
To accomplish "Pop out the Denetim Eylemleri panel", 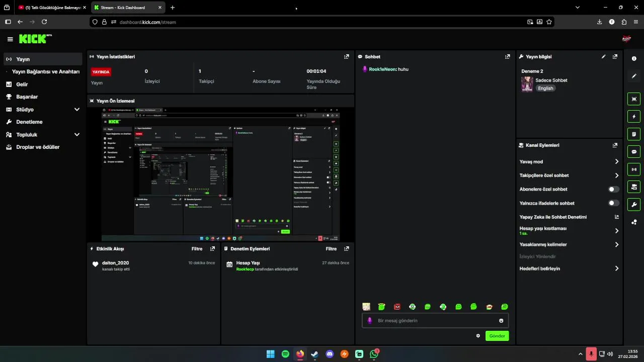I will point(346,249).
